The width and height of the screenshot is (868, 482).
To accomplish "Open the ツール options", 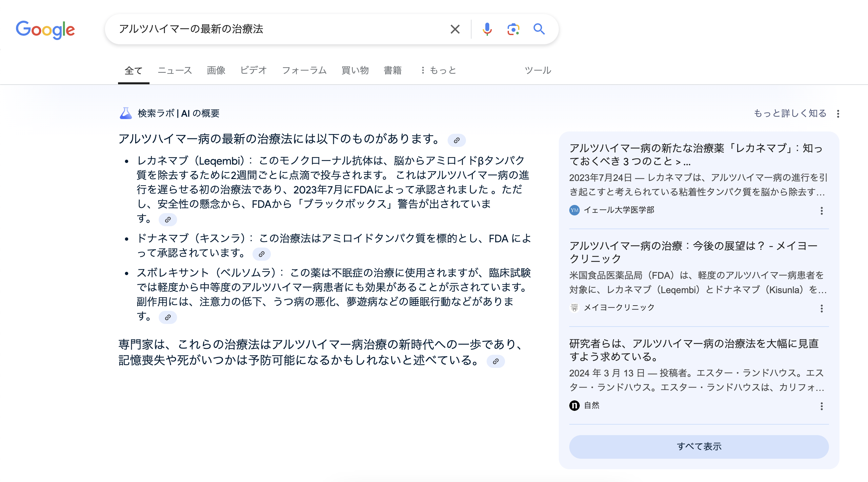I will pyautogui.click(x=537, y=70).
